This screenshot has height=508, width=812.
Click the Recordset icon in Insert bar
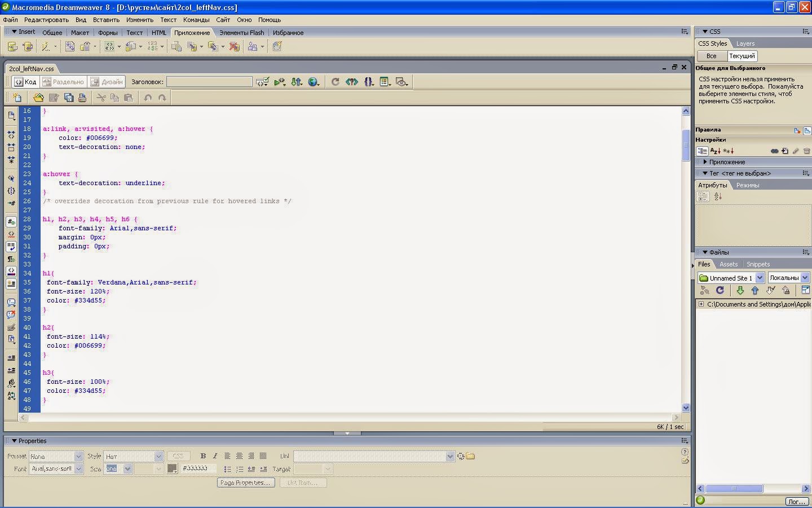(12, 47)
